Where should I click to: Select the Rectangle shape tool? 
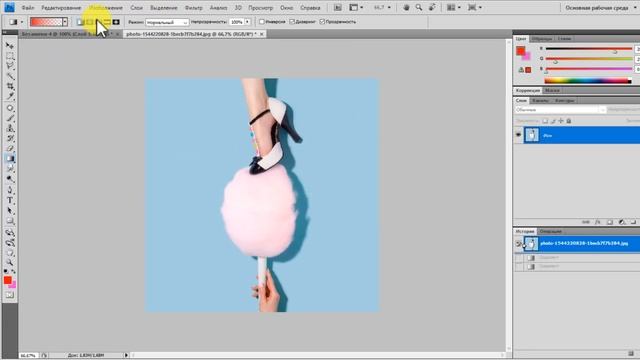click(10, 221)
